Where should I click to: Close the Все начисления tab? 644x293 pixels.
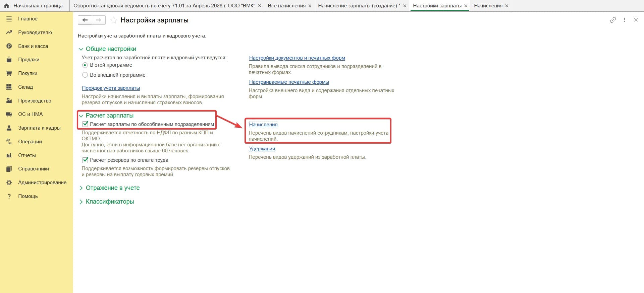coord(310,6)
